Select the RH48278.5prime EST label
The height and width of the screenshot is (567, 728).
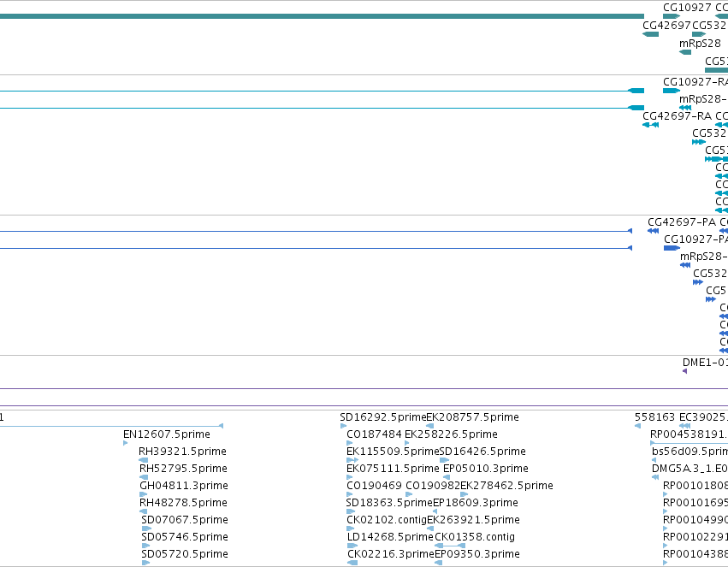[183, 503]
